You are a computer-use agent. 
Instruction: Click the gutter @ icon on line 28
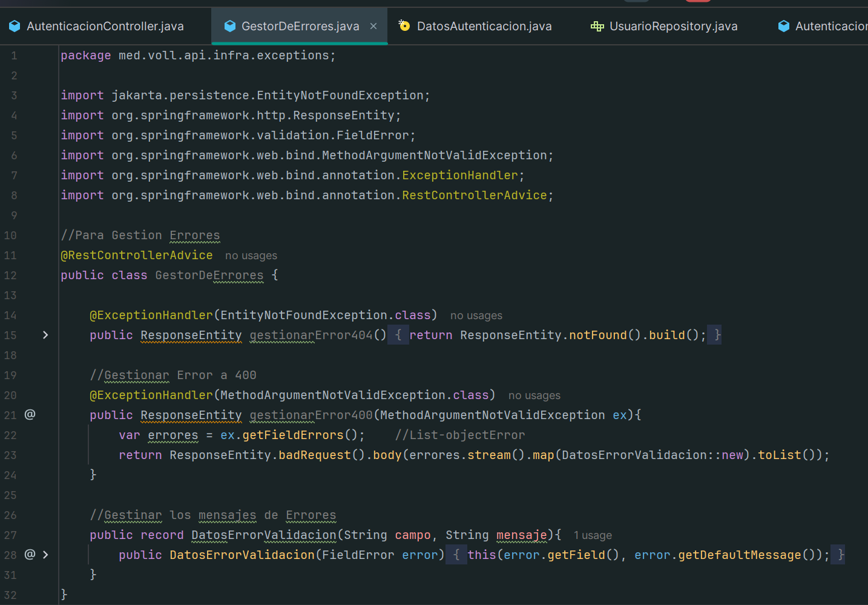[x=30, y=555]
